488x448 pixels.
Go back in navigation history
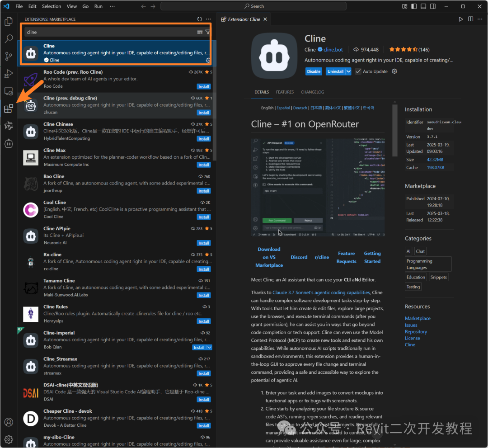pos(144,6)
